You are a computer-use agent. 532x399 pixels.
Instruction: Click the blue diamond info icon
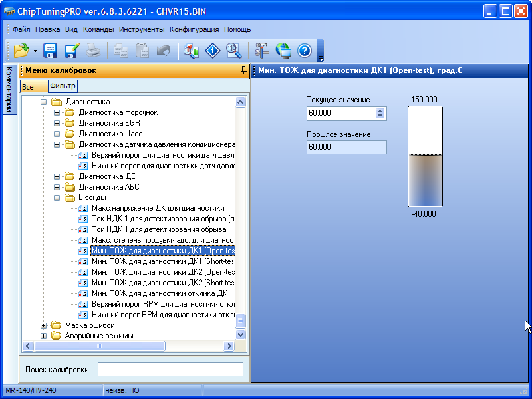point(212,50)
